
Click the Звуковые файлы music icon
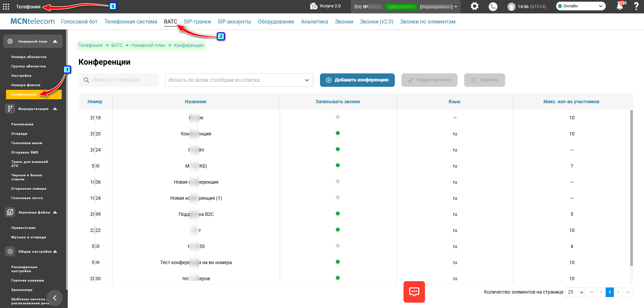(x=10, y=212)
